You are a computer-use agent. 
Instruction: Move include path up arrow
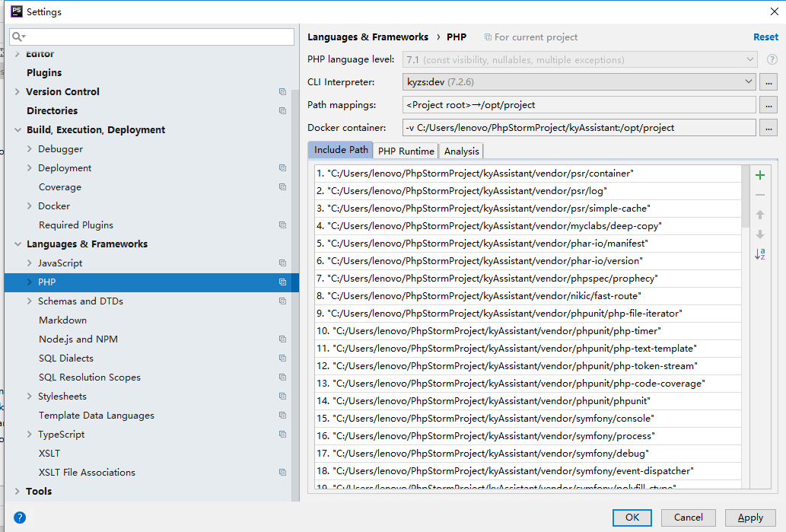pyautogui.click(x=760, y=215)
